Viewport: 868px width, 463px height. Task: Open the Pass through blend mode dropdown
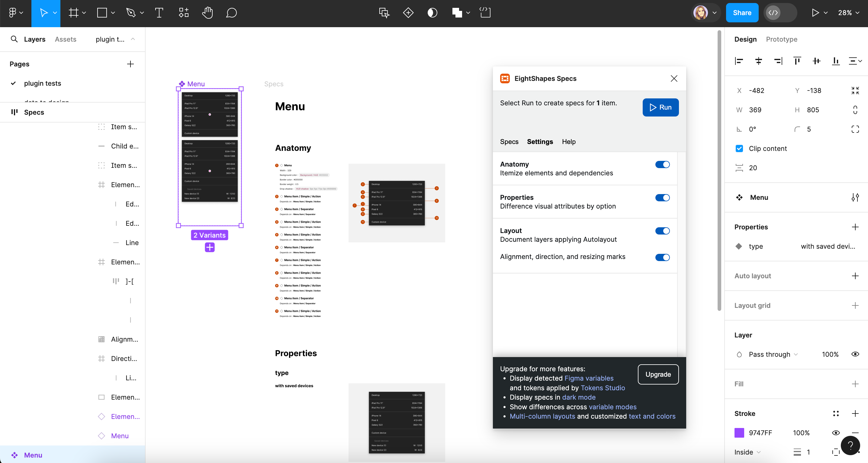773,354
